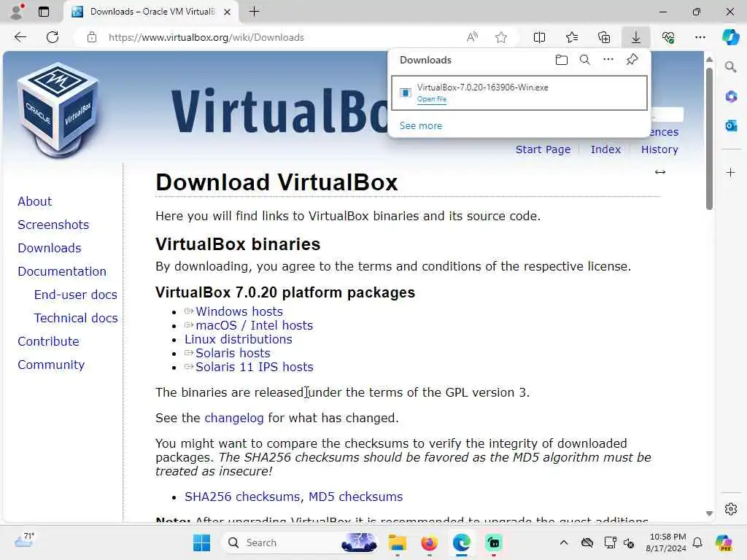Open downloads folder from Downloads panel
This screenshot has width=747, height=560.
(562, 60)
